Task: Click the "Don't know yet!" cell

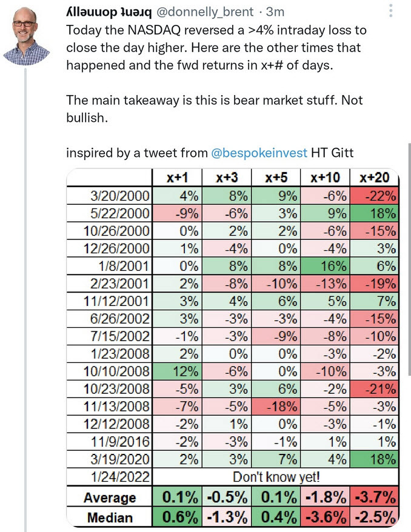Action: (277, 476)
